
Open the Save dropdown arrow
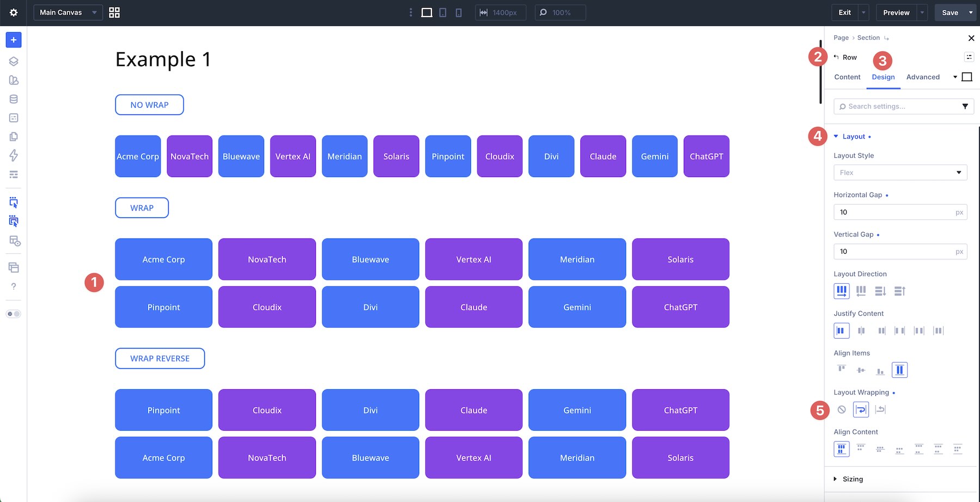click(971, 13)
